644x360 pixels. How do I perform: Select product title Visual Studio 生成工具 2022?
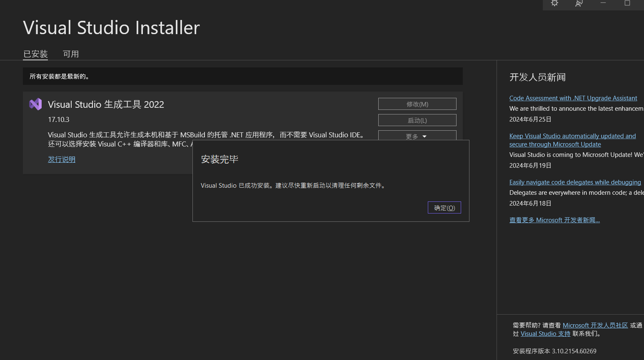click(x=106, y=104)
